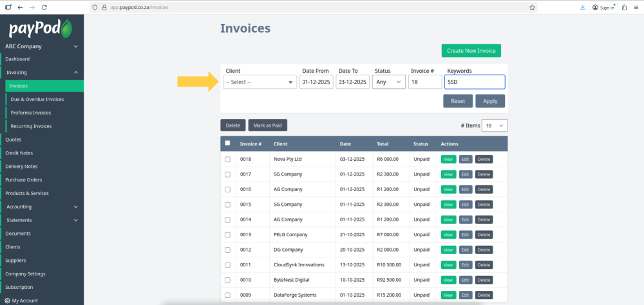
Task: Tick checkbox for invoice 0018
Action: pyautogui.click(x=227, y=160)
